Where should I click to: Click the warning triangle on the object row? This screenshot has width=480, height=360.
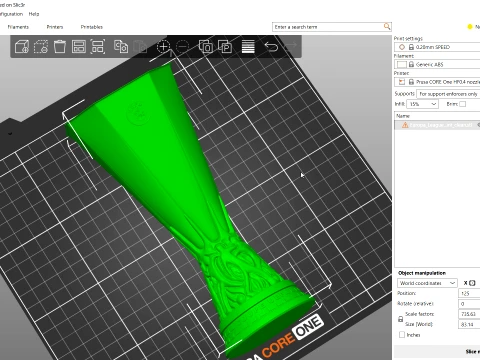405,125
